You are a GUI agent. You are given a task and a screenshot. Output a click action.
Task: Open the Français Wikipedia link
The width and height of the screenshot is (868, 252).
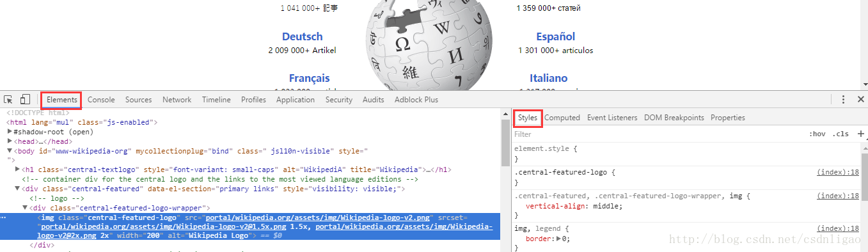tap(309, 78)
